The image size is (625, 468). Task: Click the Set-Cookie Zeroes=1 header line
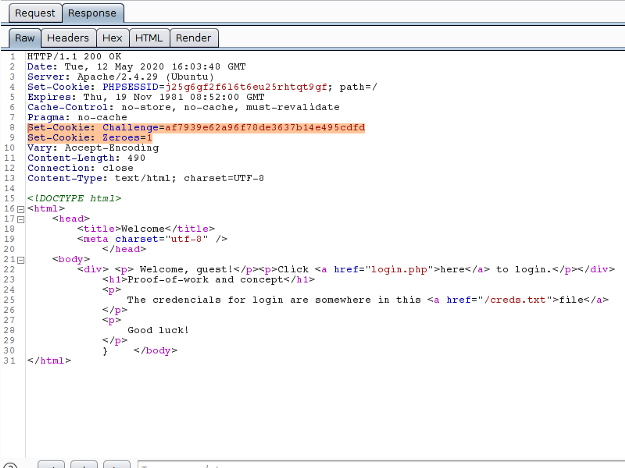[90, 138]
